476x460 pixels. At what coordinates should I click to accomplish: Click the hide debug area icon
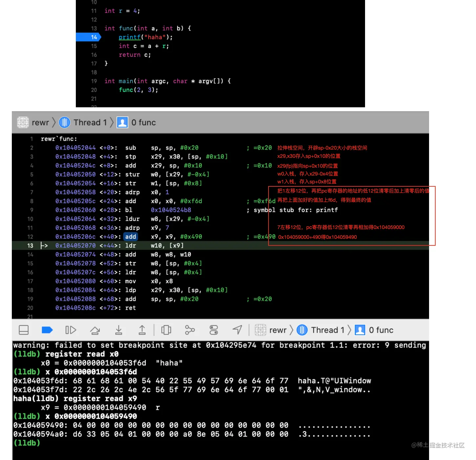pos(24,330)
